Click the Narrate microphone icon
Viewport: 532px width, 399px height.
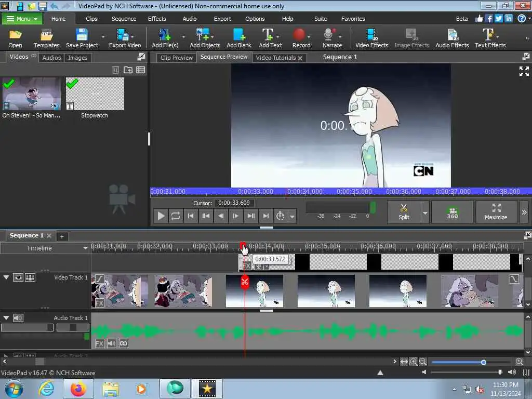coord(332,38)
